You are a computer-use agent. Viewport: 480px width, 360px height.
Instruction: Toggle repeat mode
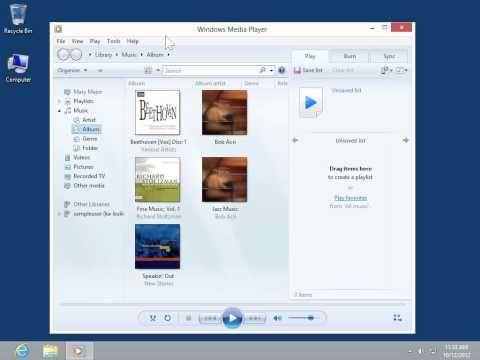click(x=168, y=318)
